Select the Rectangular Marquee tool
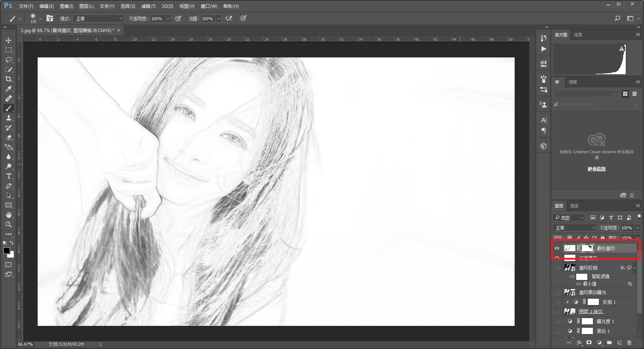Screen dimensions: 644x349 pyautogui.click(x=9, y=50)
